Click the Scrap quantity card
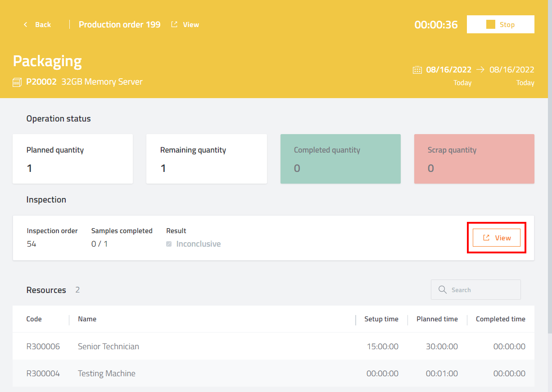 coord(474,159)
